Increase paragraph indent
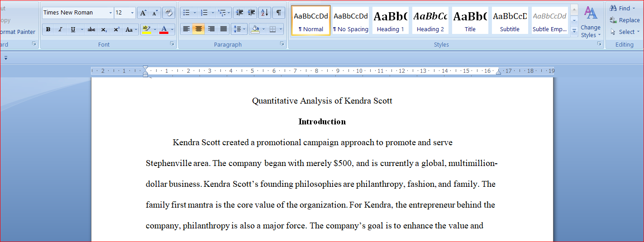644x242 pixels. pos(252,13)
